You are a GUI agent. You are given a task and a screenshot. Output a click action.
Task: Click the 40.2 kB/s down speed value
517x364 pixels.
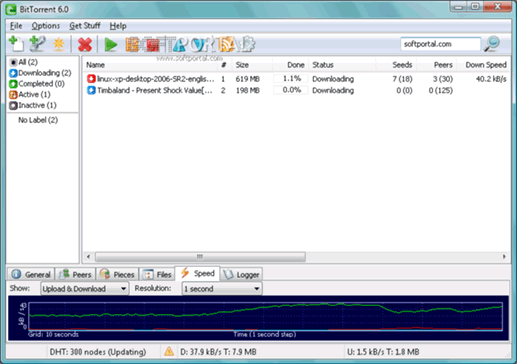[491, 79]
